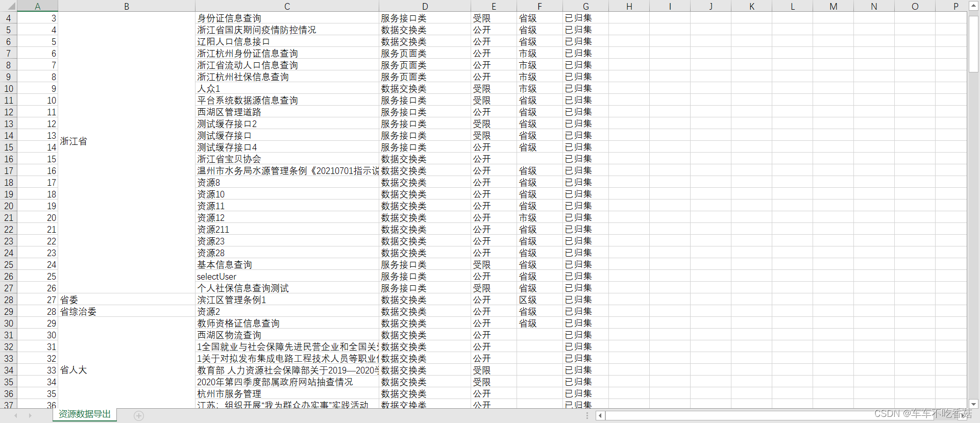980x423 pixels.
Task: Click 市级 cell in 人众1 row
Action: [x=540, y=88]
